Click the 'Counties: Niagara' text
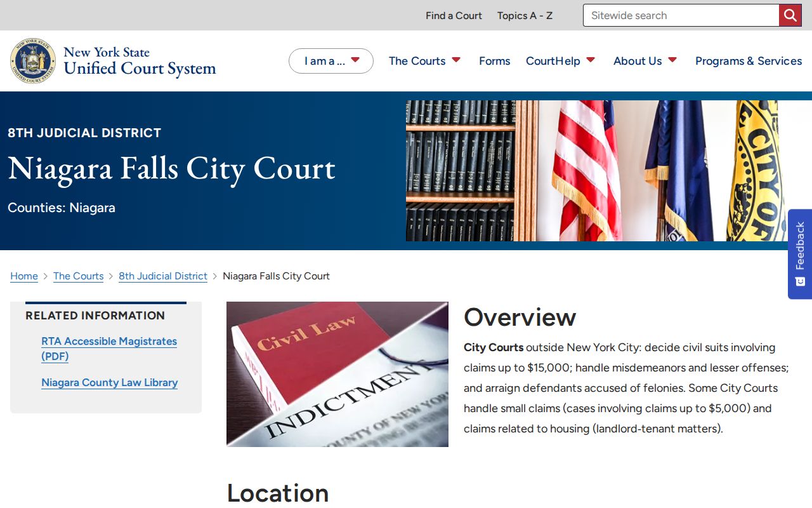812x508 pixels. pos(62,208)
